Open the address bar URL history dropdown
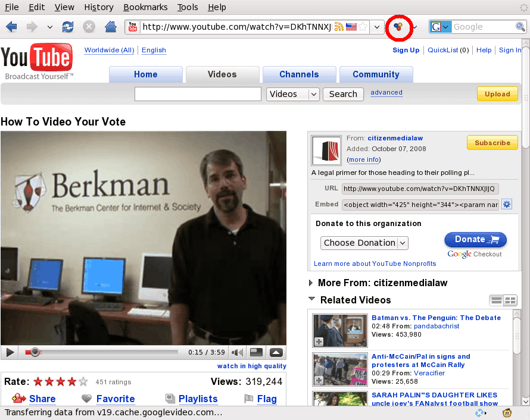Viewport: 530px width, 420px height. click(x=377, y=27)
